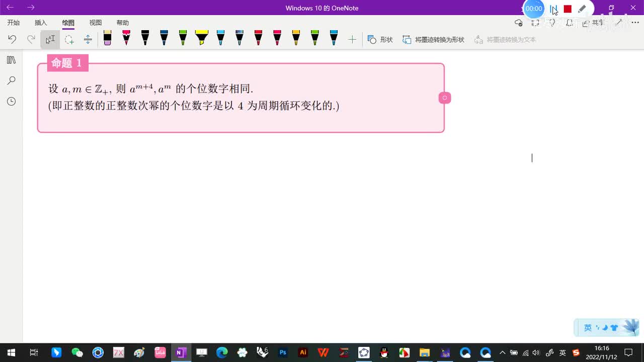
Task: Click the 命题 1 heading
Action: pos(67,63)
